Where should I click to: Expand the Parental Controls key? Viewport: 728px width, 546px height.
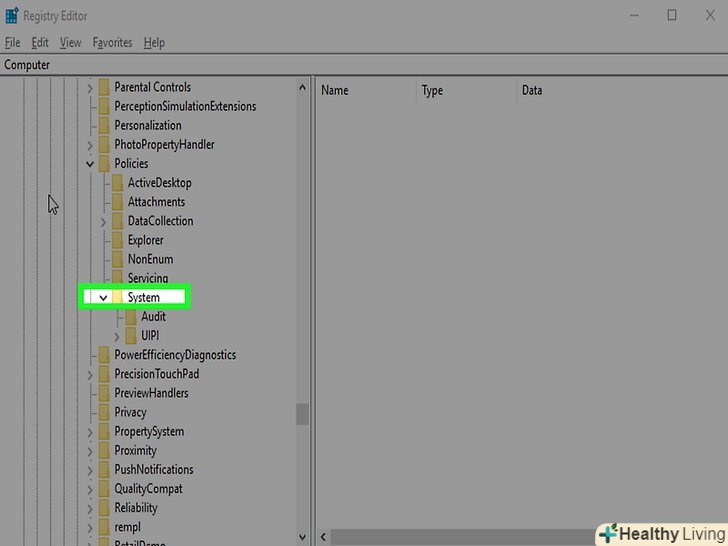coord(90,87)
